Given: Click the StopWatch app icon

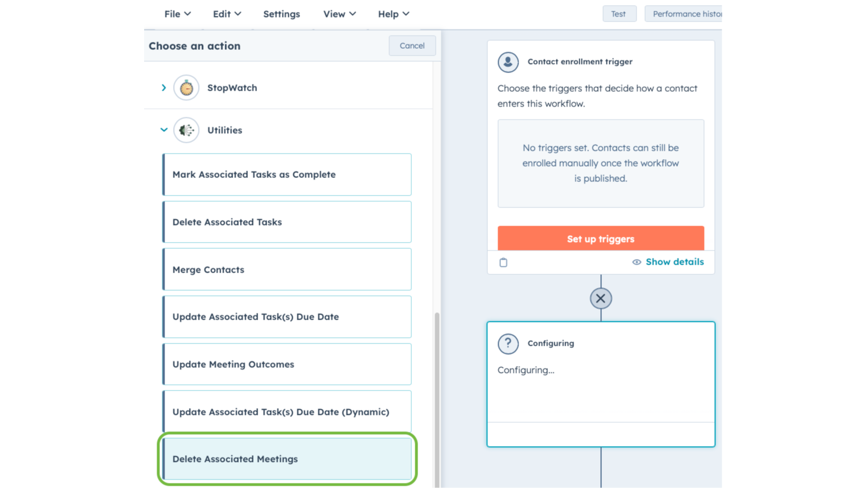Looking at the screenshot, I should pos(186,88).
